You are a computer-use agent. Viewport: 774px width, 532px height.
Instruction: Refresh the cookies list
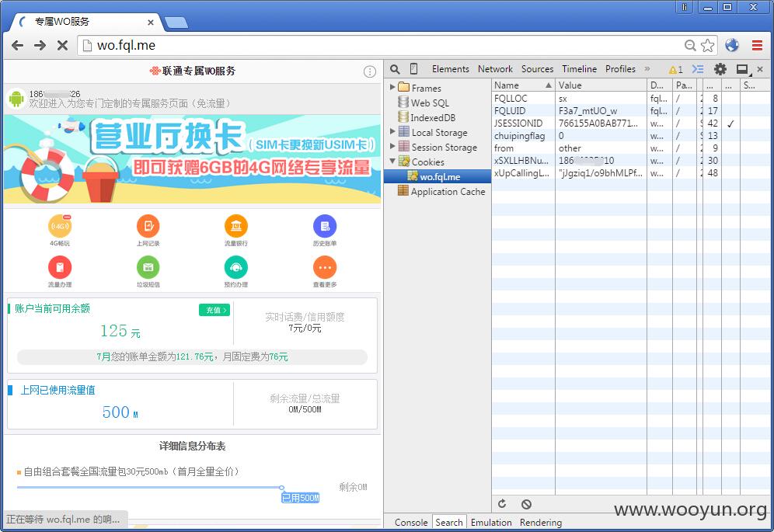point(502,504)
